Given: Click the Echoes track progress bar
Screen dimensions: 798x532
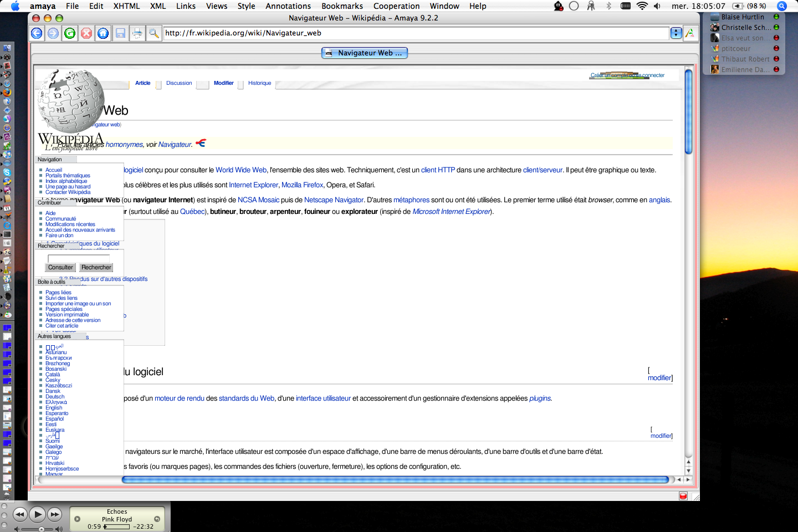Looking at the screenshot, I should pos(116,527).
